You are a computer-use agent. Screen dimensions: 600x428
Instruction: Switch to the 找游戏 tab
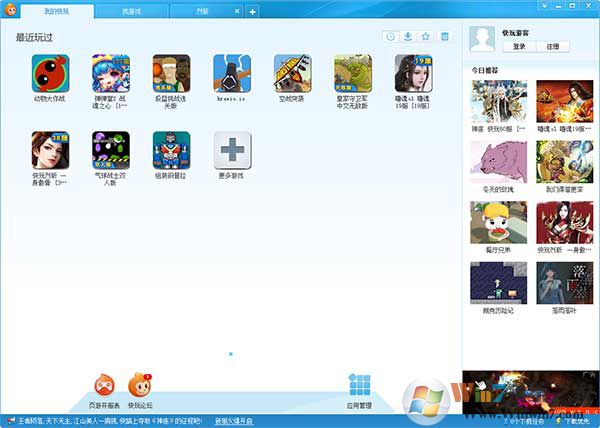coord(133,11)
